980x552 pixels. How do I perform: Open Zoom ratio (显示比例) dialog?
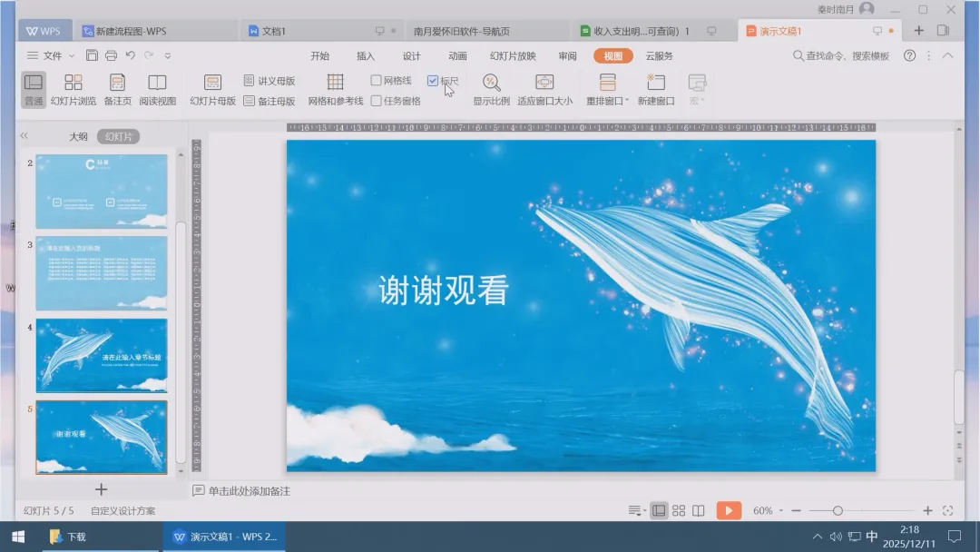pyautogui.click(x=491, y=89)
